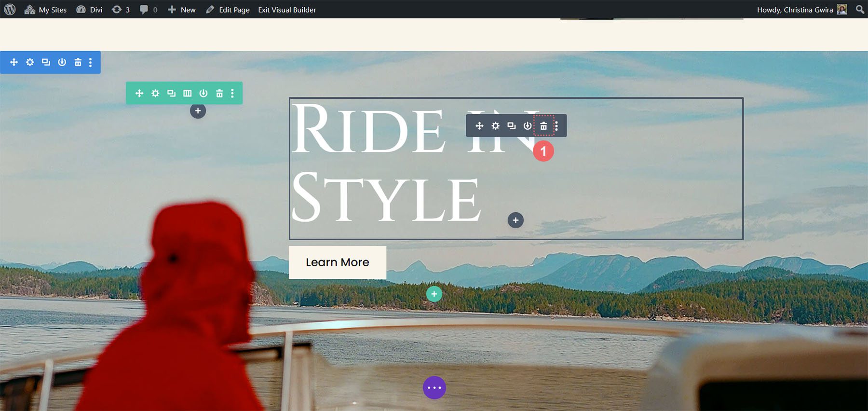Open row settings gear in green toolbar
This screenshot has height=411, width=868.
pyautogui.click(x=155, y=93)
